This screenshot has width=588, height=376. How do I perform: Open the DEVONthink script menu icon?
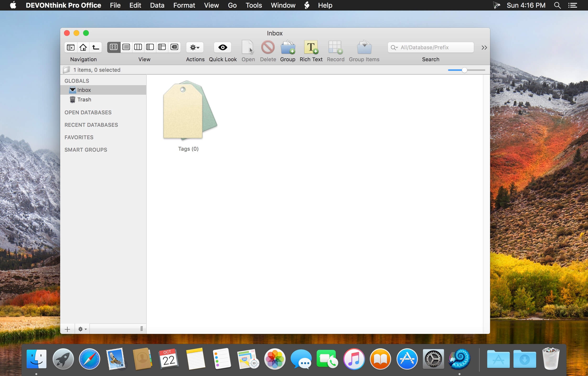point(307,5)
